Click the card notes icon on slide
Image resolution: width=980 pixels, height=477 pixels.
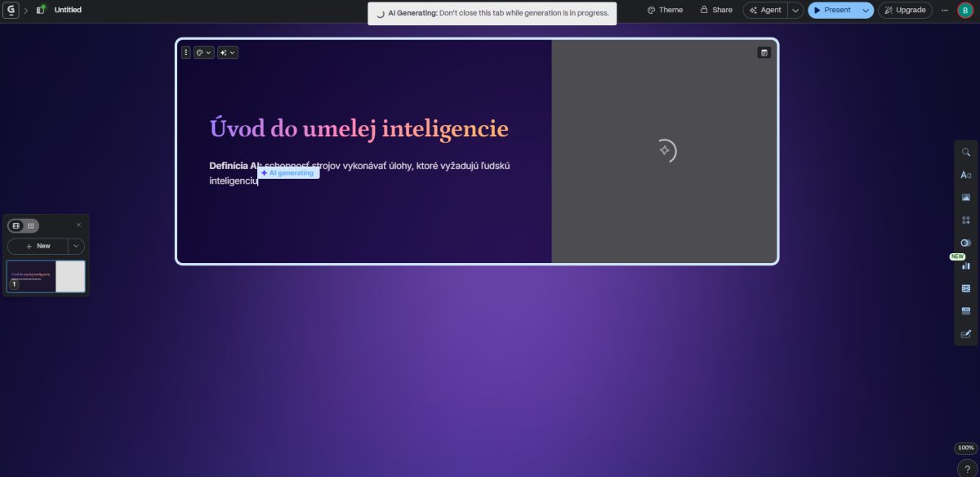click(x=764, y=52)
